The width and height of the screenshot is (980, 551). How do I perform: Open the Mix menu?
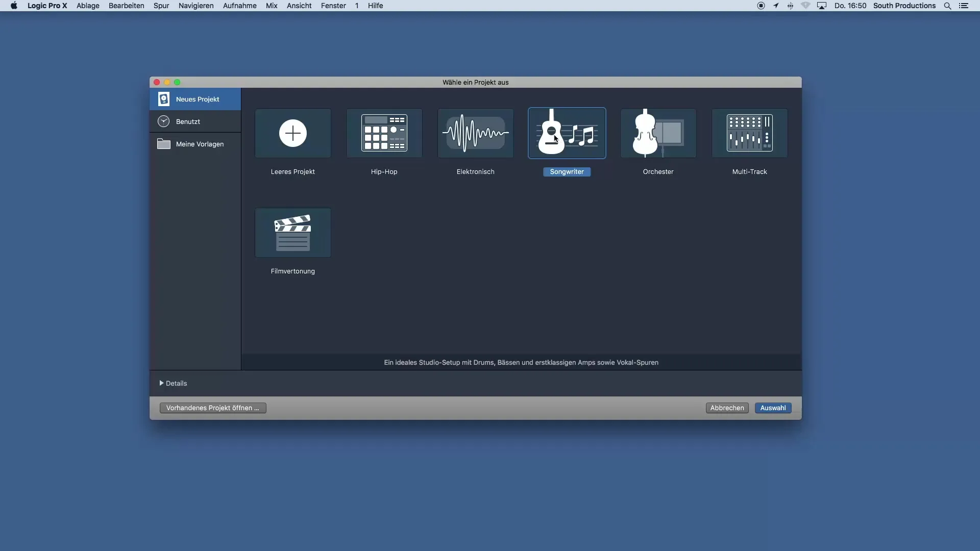pos(272,6)
